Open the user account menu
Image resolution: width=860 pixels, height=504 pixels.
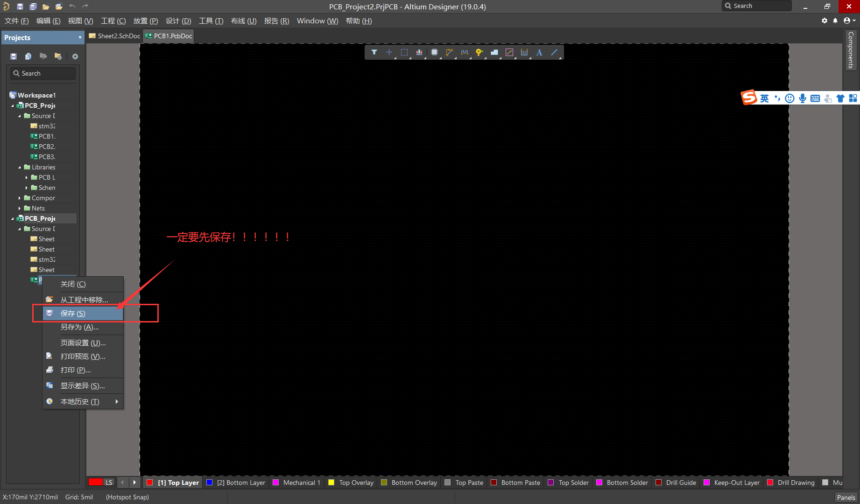click(x=849, y=21)
